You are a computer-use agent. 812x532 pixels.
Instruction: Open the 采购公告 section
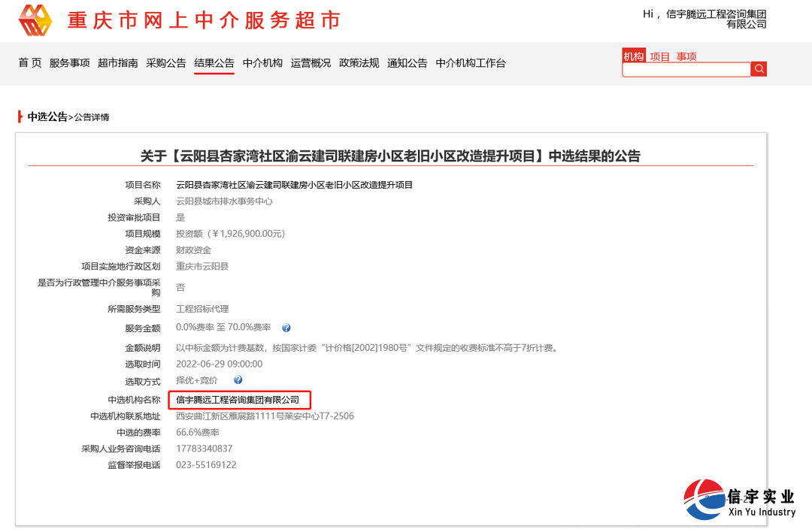pyautogui.click(x=166, y=63)
